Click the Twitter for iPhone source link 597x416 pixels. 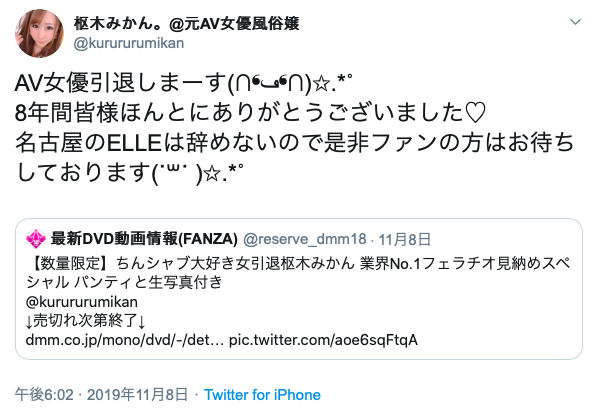pos(262,395)
